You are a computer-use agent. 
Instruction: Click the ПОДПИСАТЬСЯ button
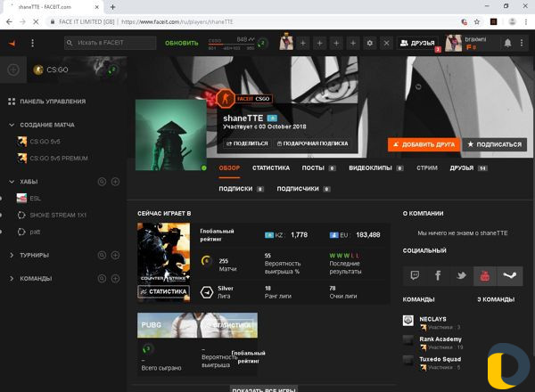click(494, 144)
